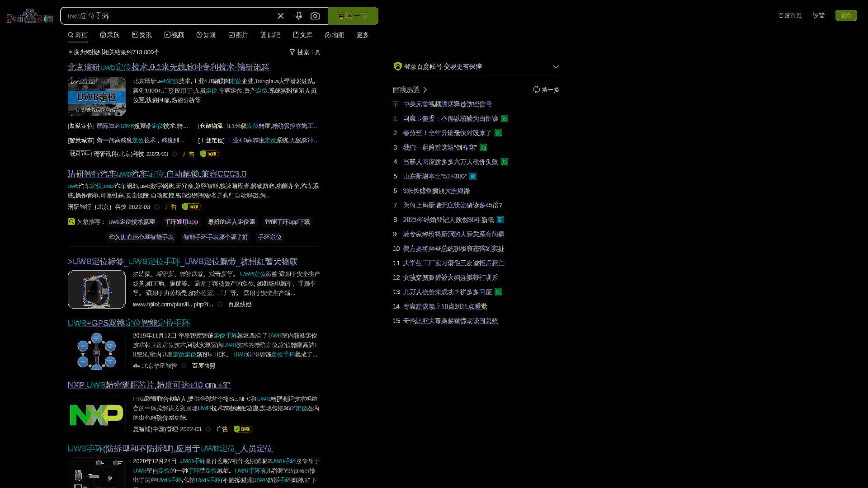Click the 登录 button
The height and width of the screenshot is (488, 868).
pos(846,15)
